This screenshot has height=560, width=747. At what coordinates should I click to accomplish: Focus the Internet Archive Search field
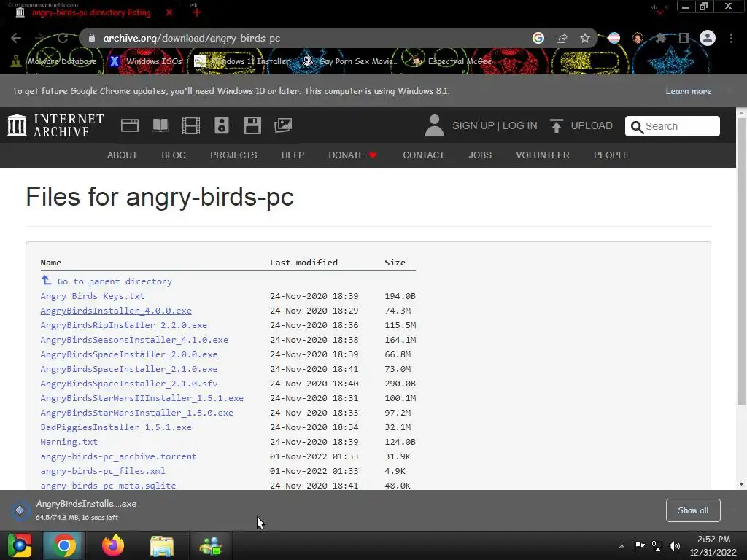coord(672,126)
